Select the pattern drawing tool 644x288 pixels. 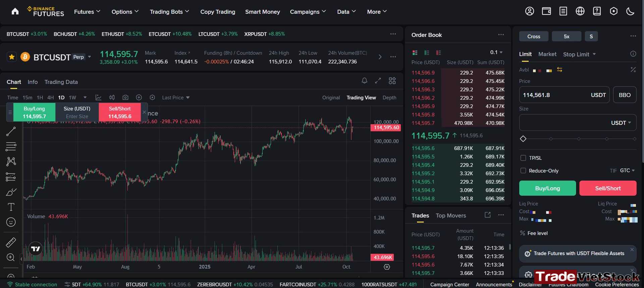coord(11,161)
